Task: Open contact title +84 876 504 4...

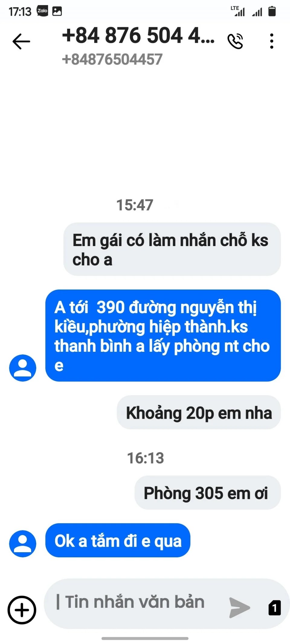Action: 138,36
